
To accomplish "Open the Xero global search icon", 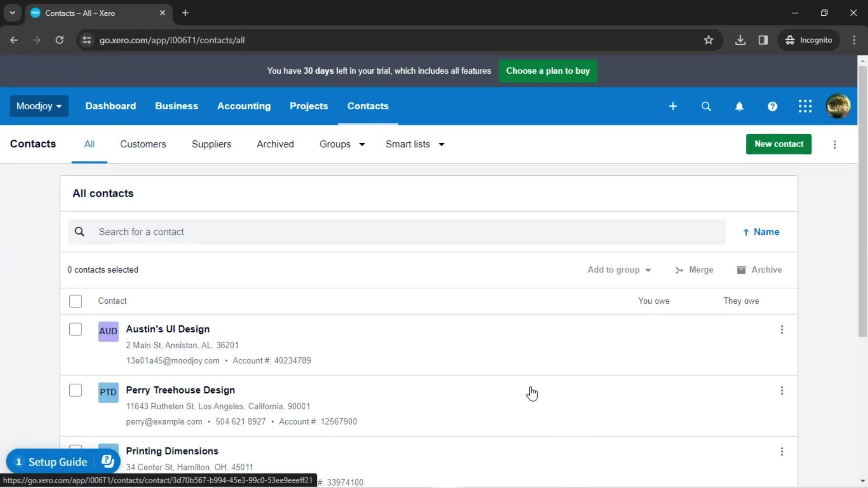I will coord(706,106).
